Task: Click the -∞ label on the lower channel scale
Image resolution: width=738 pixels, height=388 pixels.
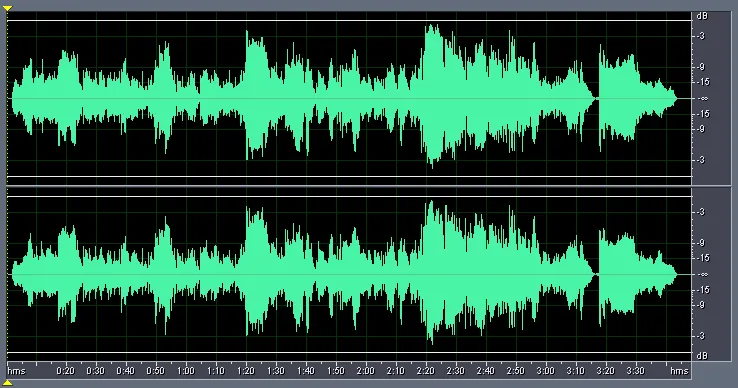Action: click(x=703, y=275)
